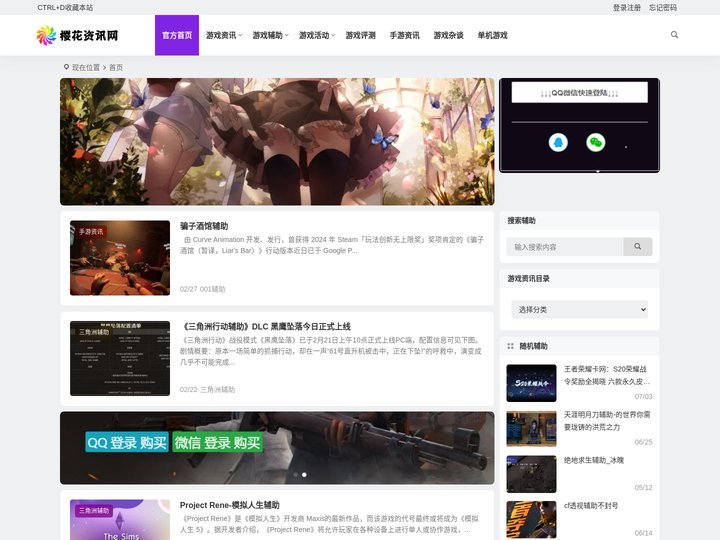
Task: Click the 07/03 date text
Action: (643, 396)
